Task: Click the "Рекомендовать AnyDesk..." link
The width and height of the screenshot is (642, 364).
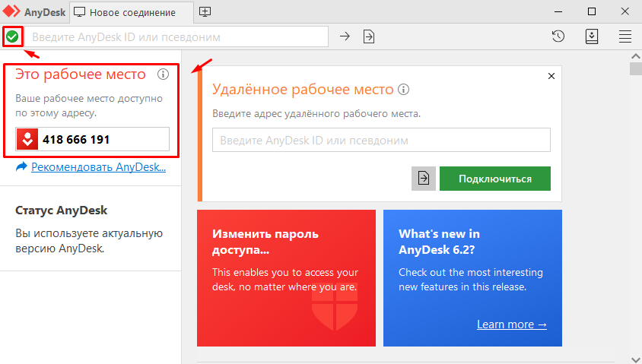Action: 98,166
